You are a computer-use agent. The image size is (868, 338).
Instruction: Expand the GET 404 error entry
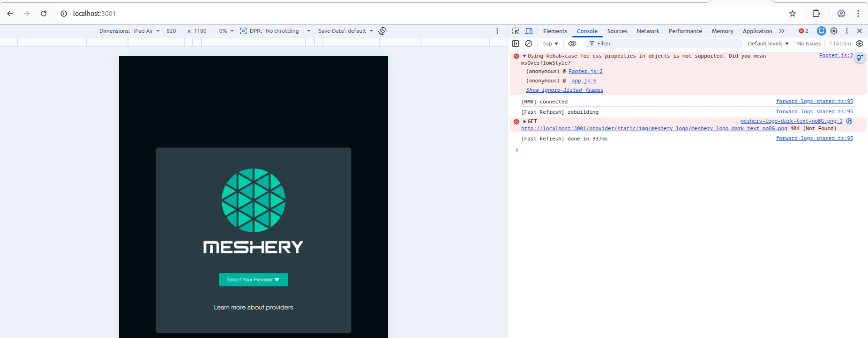click(x=524, y=121)
